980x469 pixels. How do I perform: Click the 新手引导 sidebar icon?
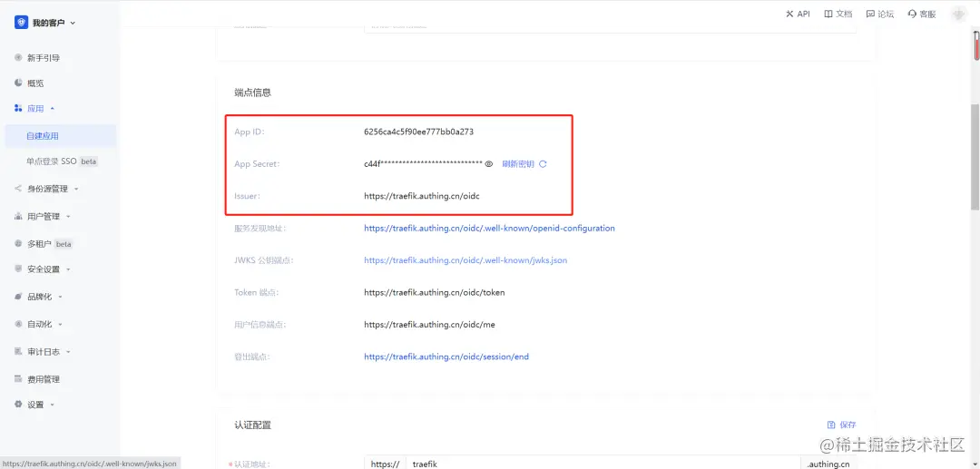click(x=18, y=57)
